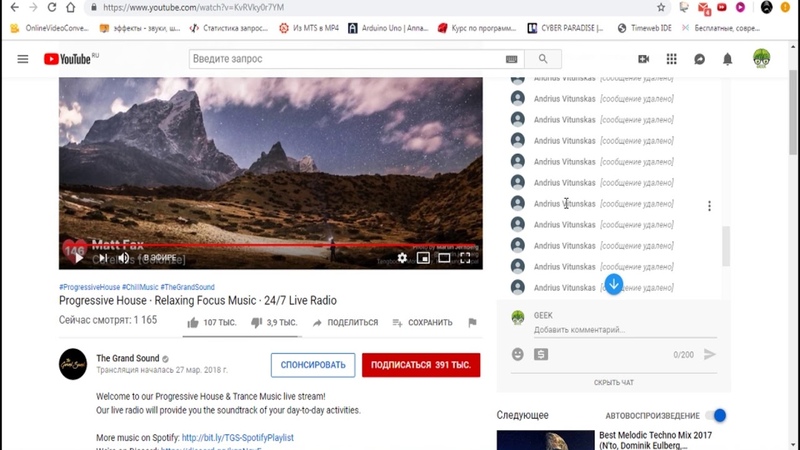Open the emoji picker in chat
The image size is (800, 450).
click(518, 354)
